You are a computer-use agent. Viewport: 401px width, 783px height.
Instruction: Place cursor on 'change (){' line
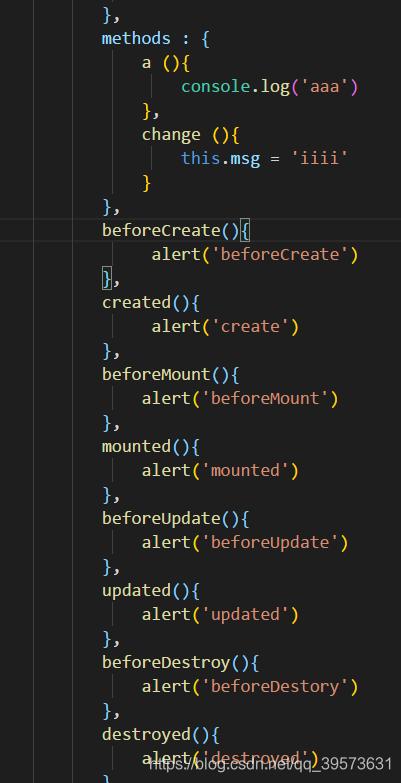pos(191,135)
